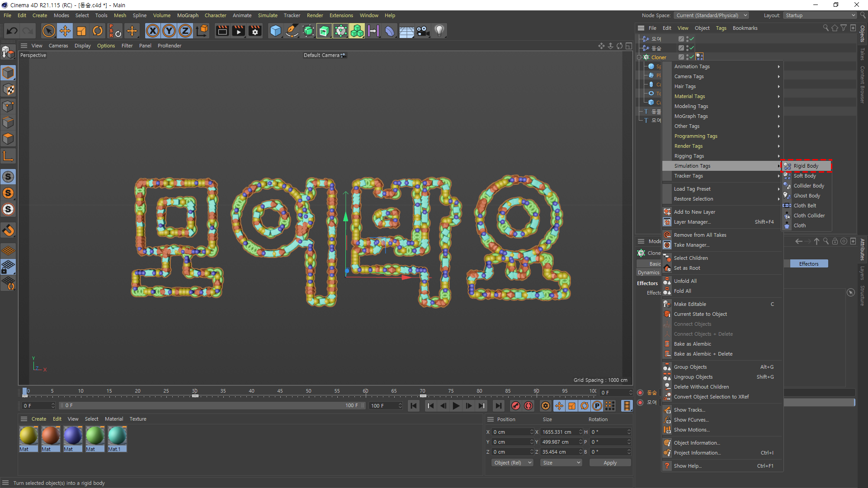
Task: Toggle Y-axis lock button
Action: point(169,31)
